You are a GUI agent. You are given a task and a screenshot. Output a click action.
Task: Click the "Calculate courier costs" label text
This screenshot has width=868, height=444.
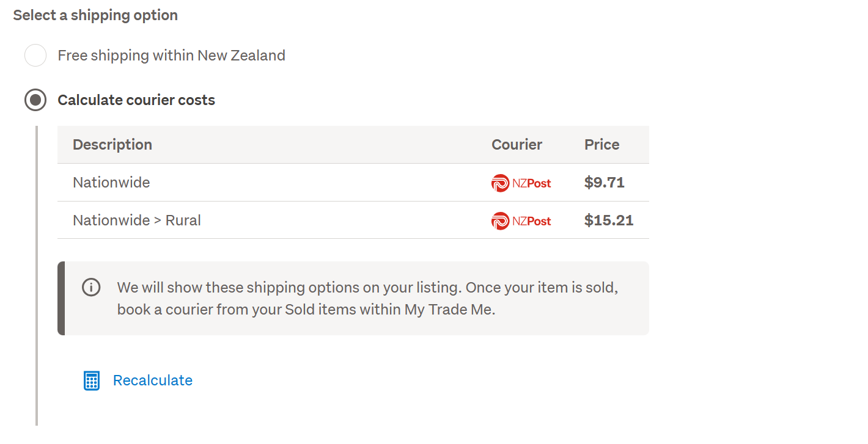(x=136, y=100)
